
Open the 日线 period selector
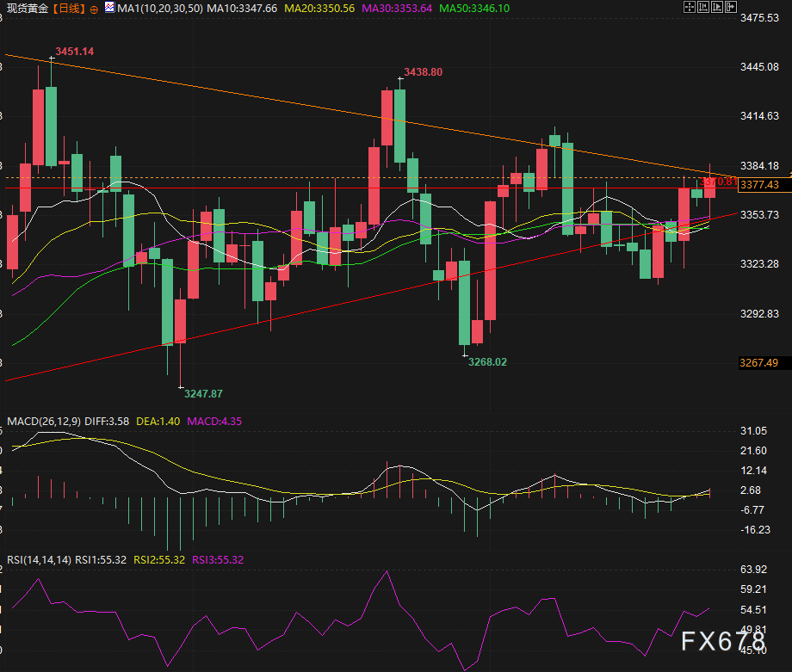pos(70,8)
